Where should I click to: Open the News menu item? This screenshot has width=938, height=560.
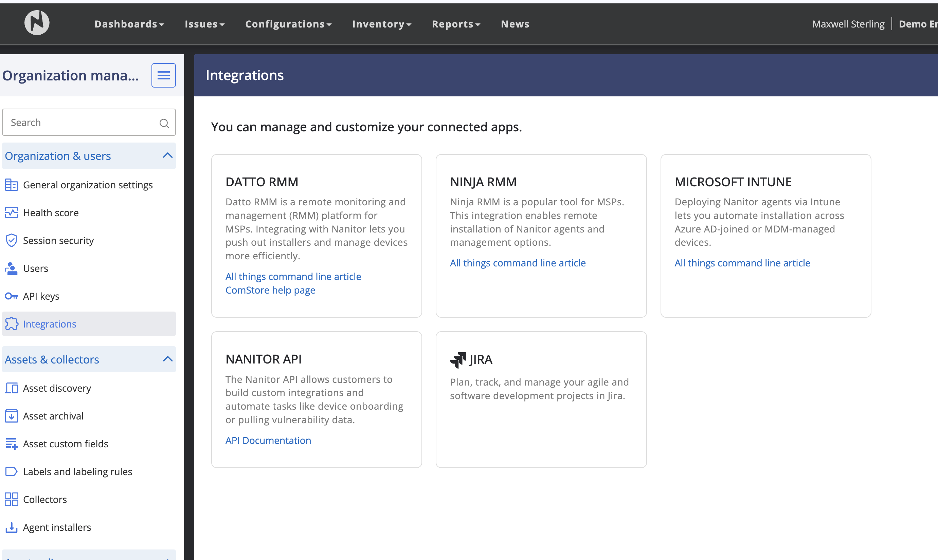[515, 24]
